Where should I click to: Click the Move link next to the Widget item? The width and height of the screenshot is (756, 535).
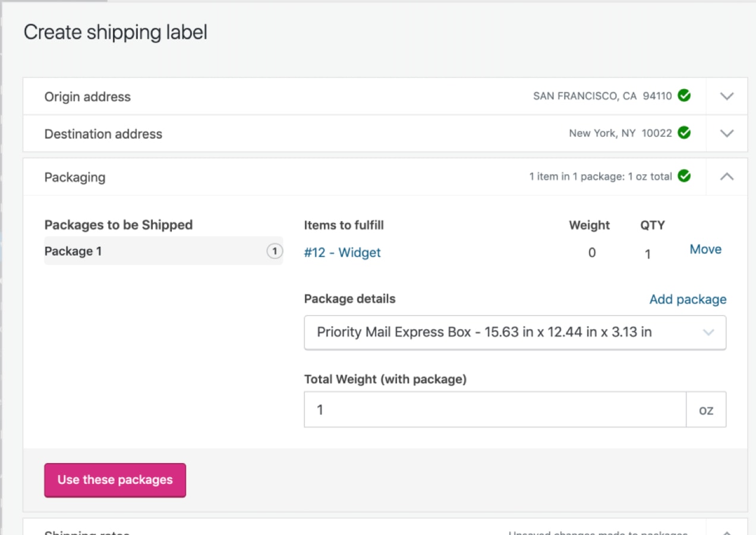705,249
